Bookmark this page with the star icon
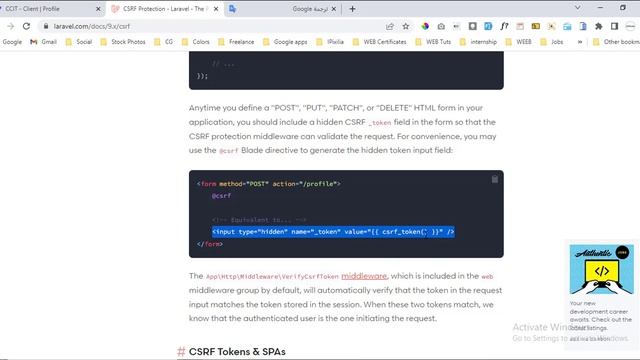640x360 pixels. coord(406,26)
